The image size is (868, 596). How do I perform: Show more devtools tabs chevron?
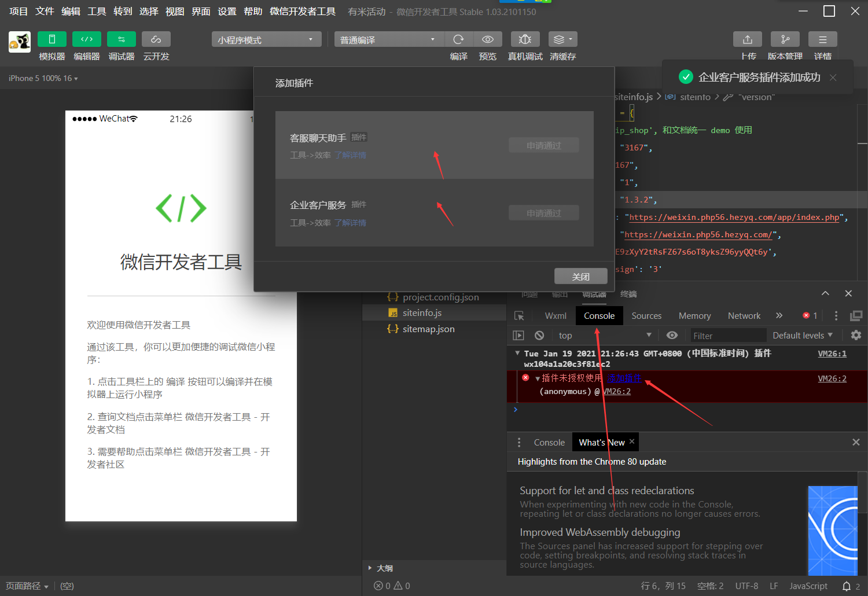[x=779, y=315]
